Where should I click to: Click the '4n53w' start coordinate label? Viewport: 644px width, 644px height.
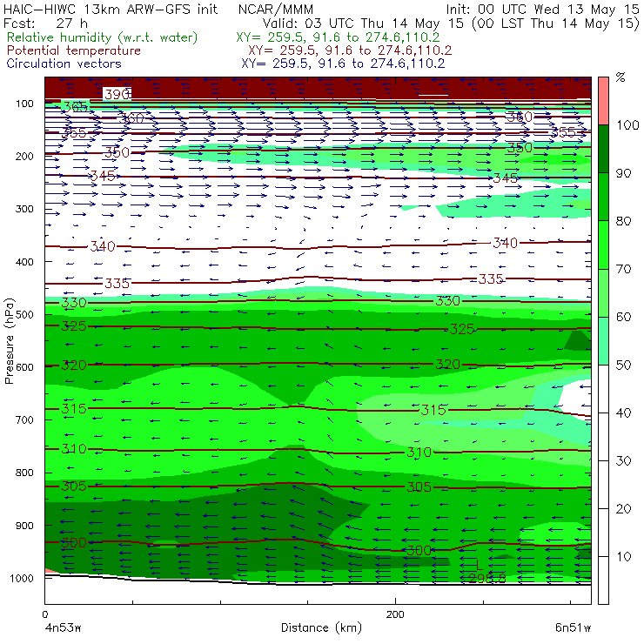coord(63,627)
